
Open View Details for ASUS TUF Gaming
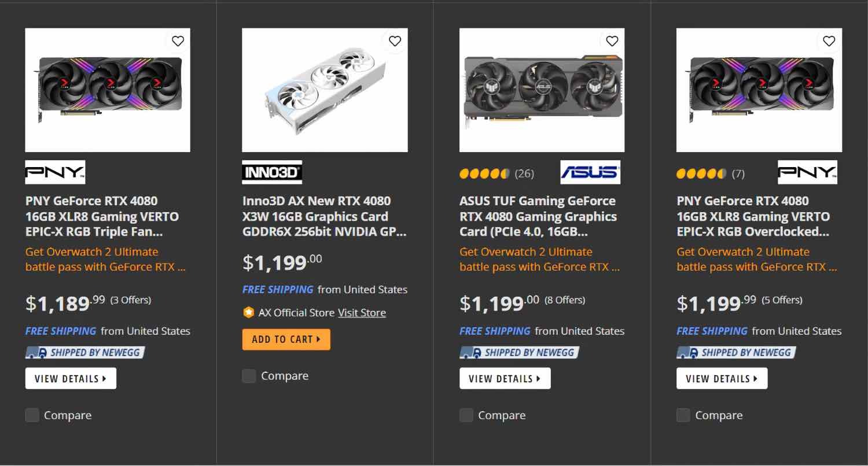pos(505,379)
